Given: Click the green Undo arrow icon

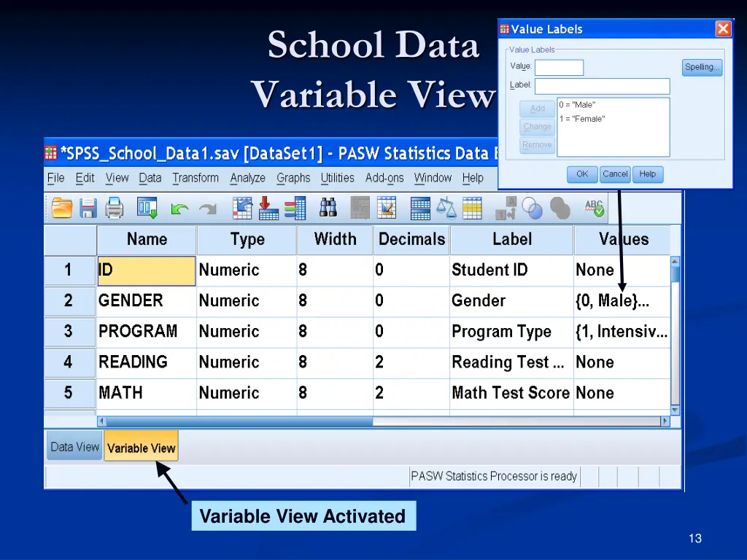Looking at the screenshot, I should point(179,209).
